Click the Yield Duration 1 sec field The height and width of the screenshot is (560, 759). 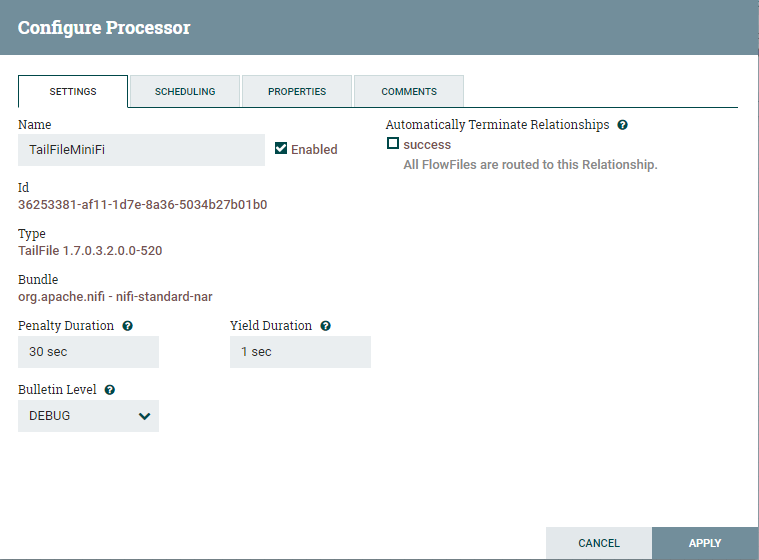(300, 352)
